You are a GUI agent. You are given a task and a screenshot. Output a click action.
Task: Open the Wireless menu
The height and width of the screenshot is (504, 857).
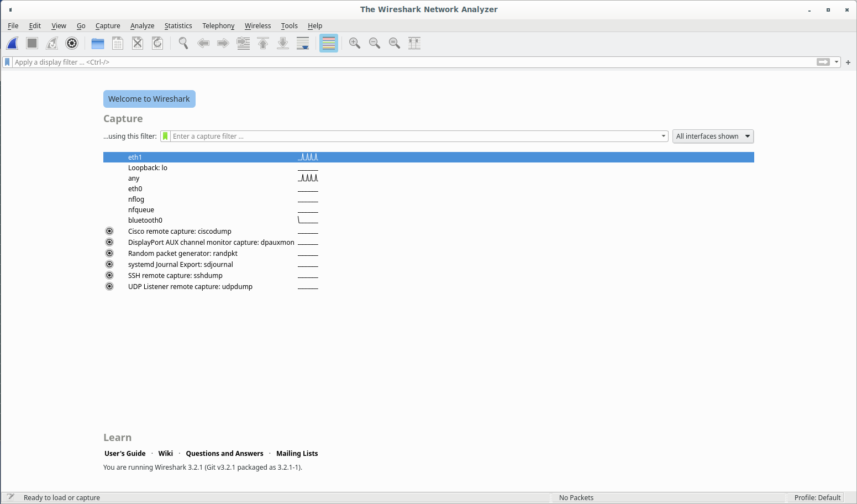pyautogui.click(x=257, y=25)
